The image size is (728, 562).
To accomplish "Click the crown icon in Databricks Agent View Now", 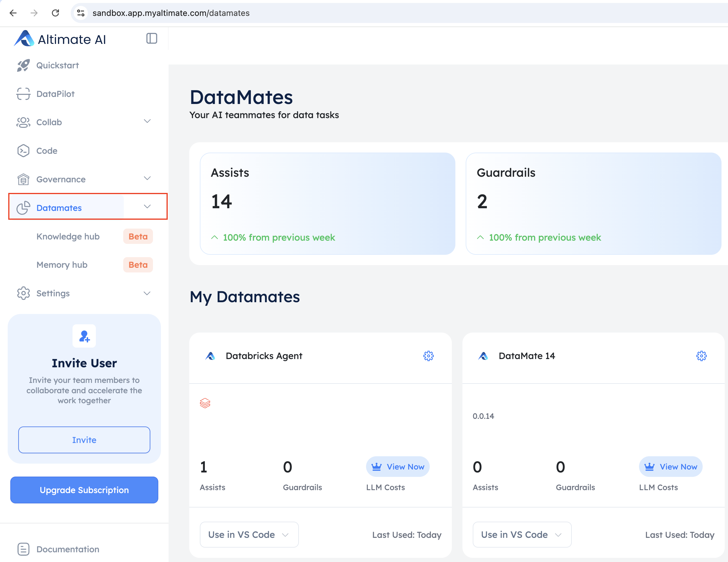I will click(376, 467).
